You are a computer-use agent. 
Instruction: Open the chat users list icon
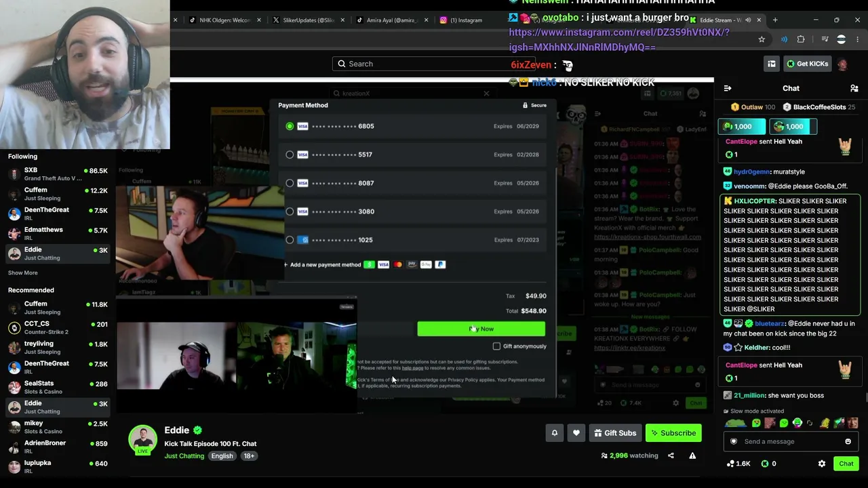click(x=854, y=88)
